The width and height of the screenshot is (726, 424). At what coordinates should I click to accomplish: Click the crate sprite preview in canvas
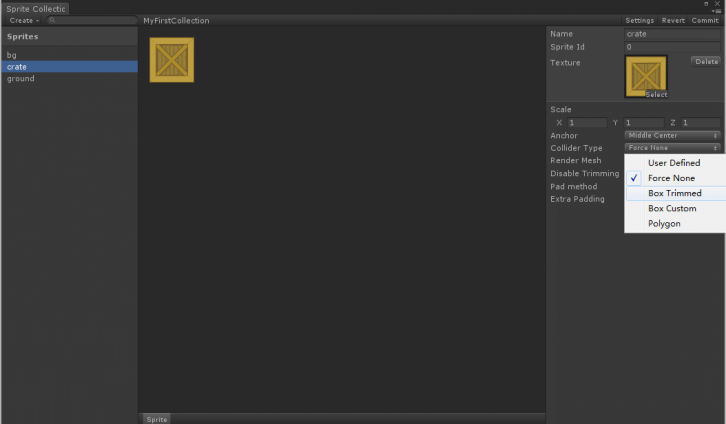(x=172, y=60)
